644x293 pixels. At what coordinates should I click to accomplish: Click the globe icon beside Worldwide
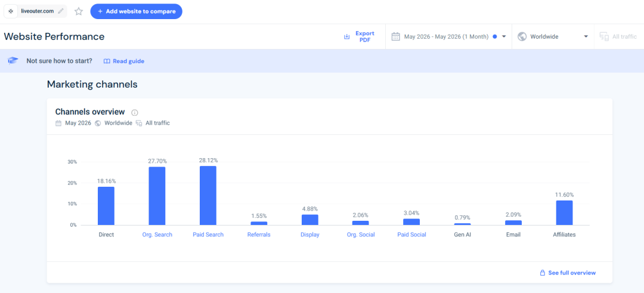(x=522, y=36)
